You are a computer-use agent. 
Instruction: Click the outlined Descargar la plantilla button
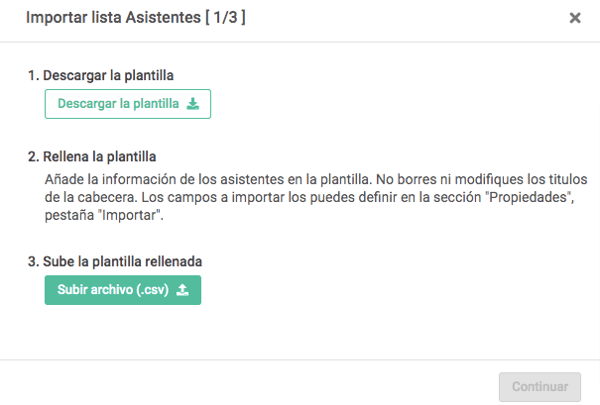click(x=128, y=104)
